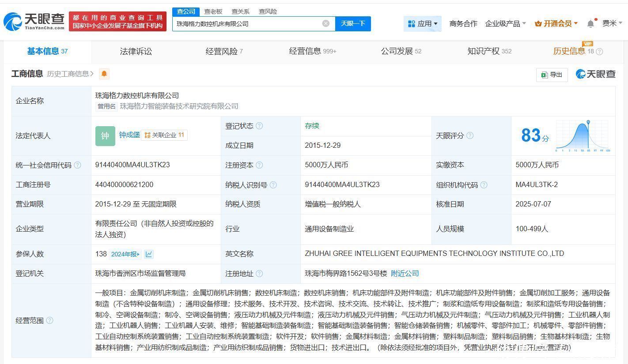Click help icon next to 天眼评分
Screen dimensions: 628x364
(470, 135)
